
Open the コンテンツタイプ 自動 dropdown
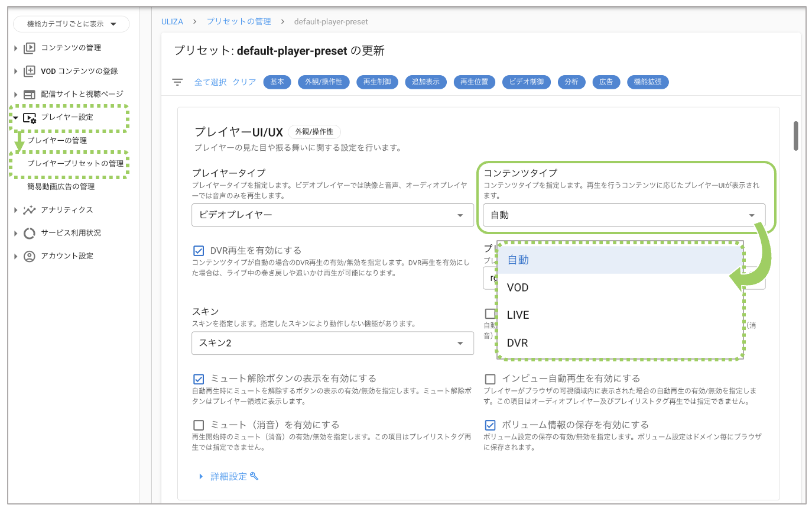[x=624, y=215]
